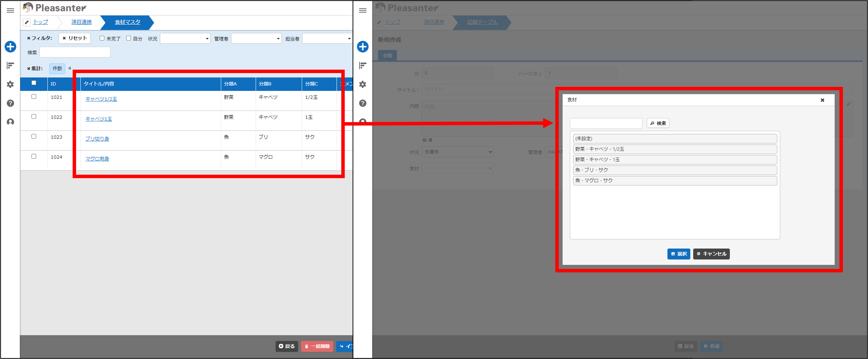The height and width of the screenshot is (359, 868).
Task: Click the 選択 button in the dialog
Action: [679, 254]
